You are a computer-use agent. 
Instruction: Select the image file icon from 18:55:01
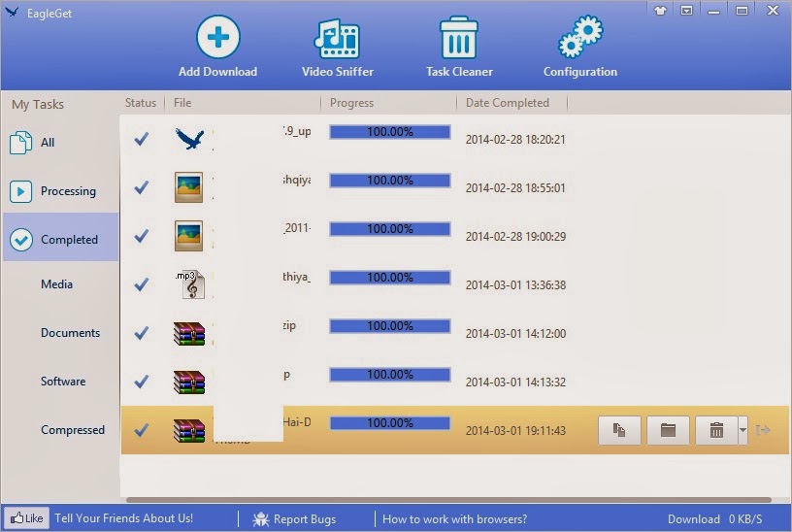tap(189, 187)
